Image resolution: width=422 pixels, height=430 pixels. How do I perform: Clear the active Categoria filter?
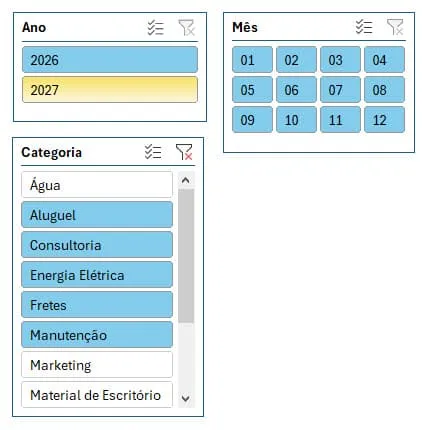[184, 152]
